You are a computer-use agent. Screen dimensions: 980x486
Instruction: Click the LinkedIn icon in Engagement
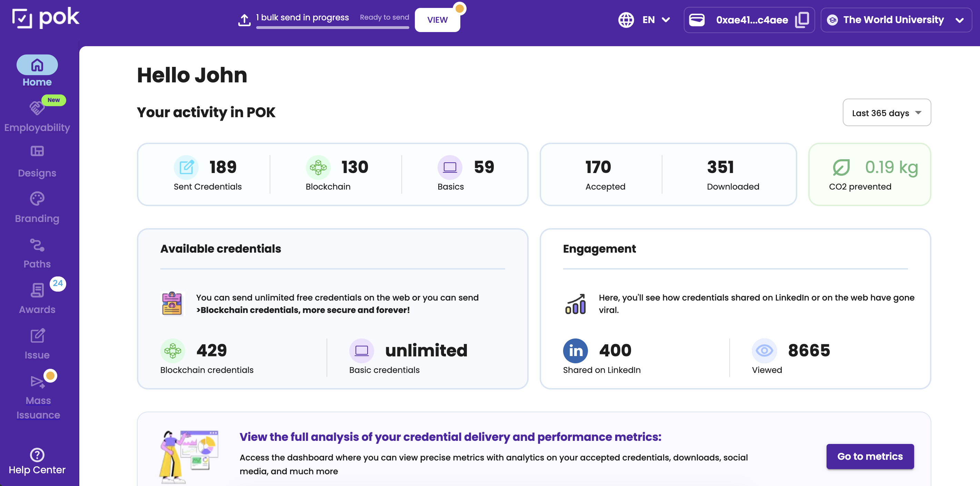pyautogui.click(x=575, y=351)
